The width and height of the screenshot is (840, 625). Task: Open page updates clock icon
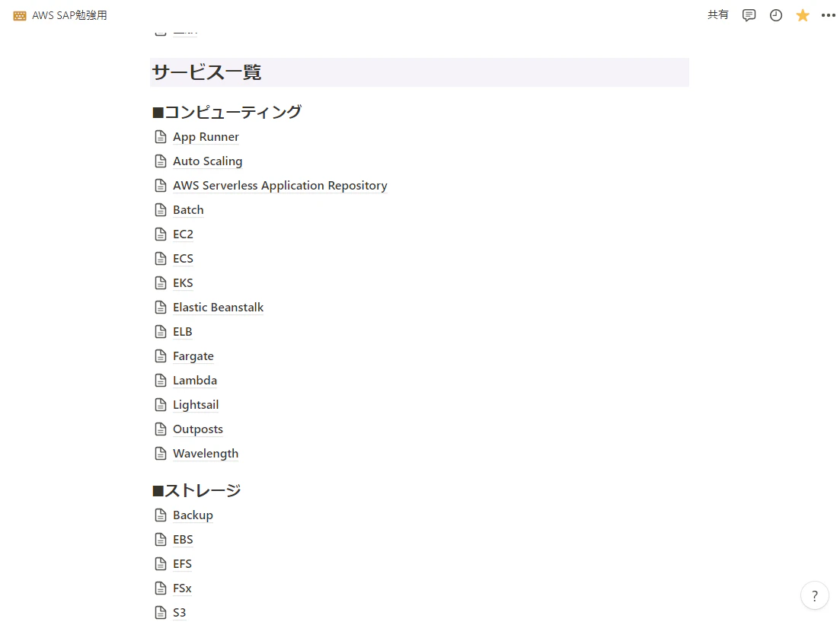pyautogui.click(x=776, y=15)
